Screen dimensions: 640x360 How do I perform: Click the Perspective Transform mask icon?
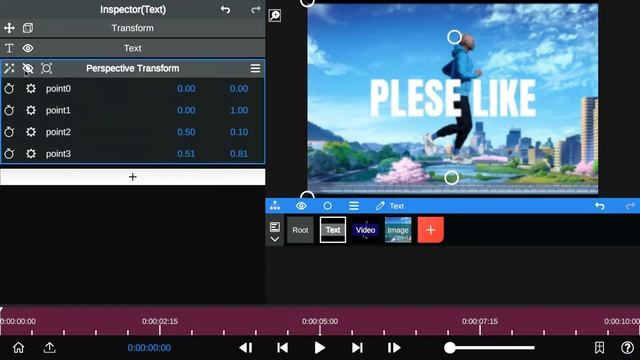47,68
